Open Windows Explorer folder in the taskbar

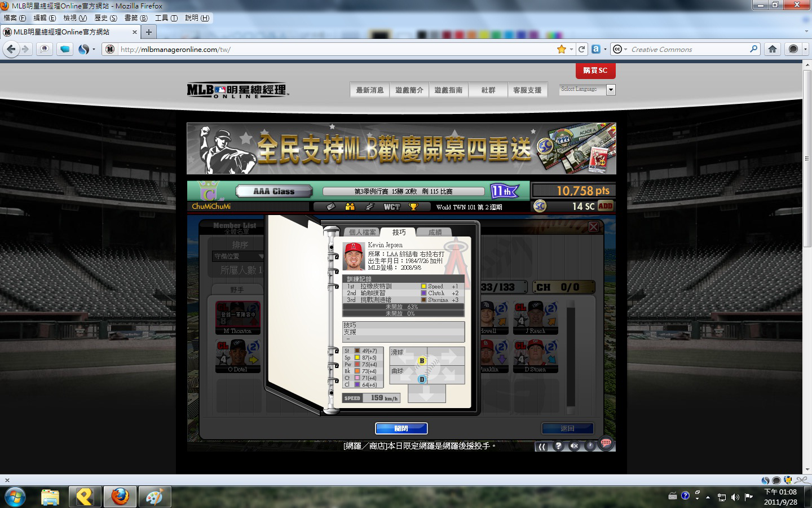50,497
